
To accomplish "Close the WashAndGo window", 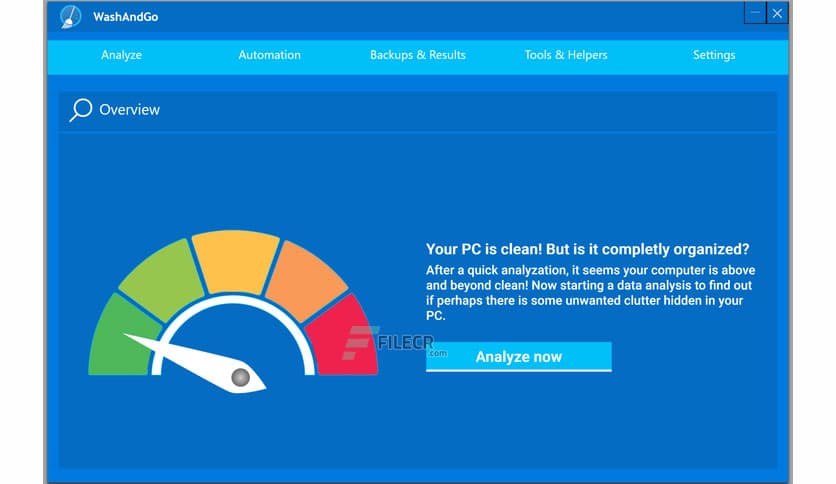I will click(777, 13).
